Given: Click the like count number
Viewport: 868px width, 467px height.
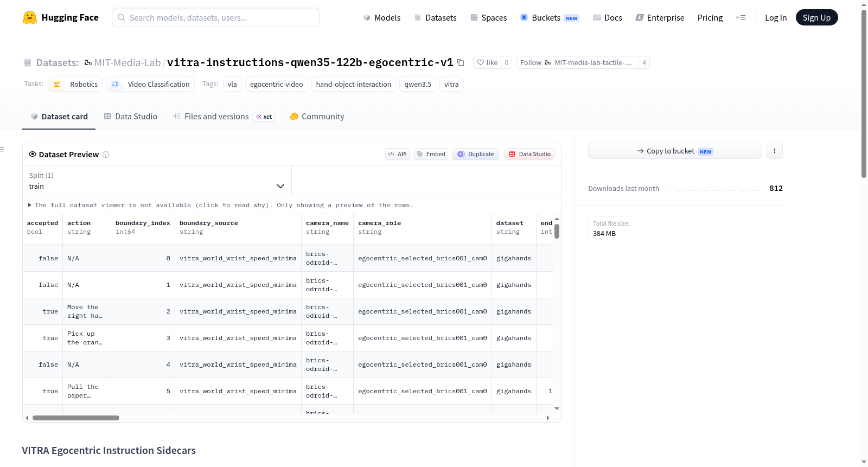Looking at the screenshot, I should pos(507,62).
